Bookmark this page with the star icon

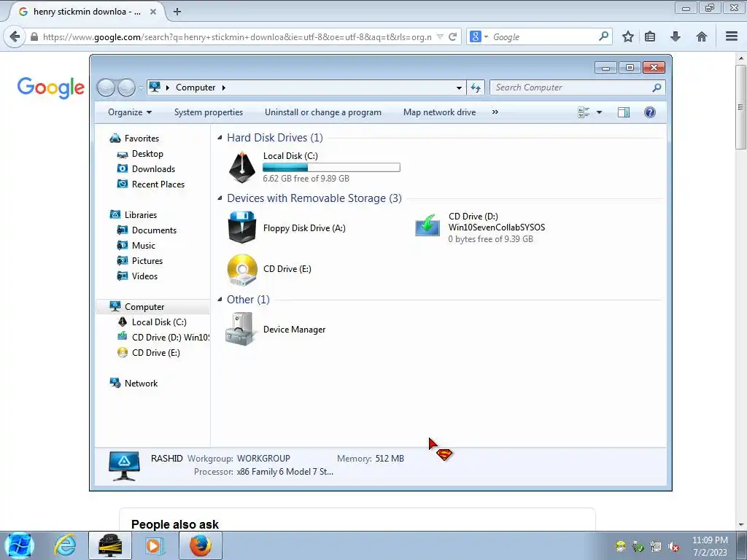coord(628,36)
